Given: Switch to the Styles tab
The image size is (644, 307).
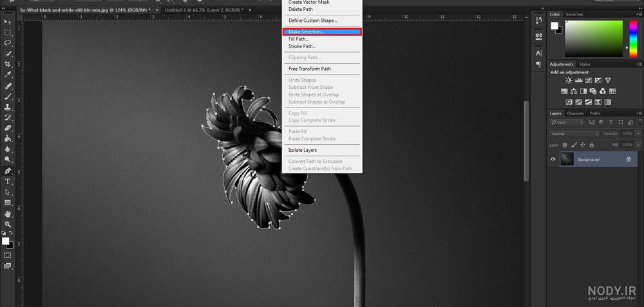Looking at the screenshot, I should pos(585,64).
